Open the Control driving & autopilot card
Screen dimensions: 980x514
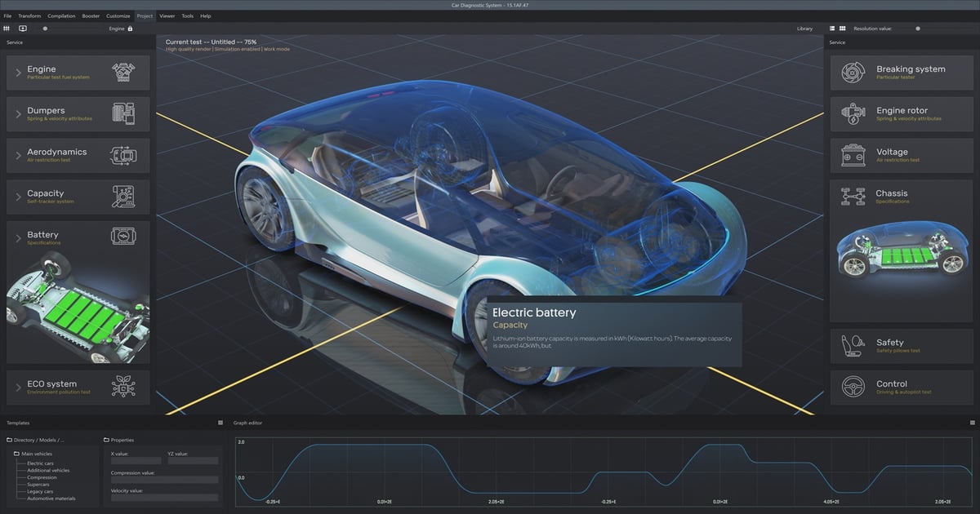(902, 387)
